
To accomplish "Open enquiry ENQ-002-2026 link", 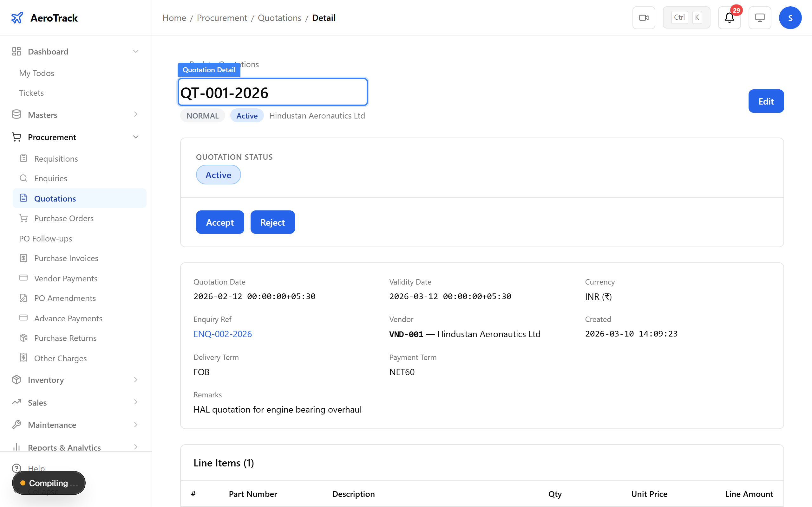I will coord(222,334).
